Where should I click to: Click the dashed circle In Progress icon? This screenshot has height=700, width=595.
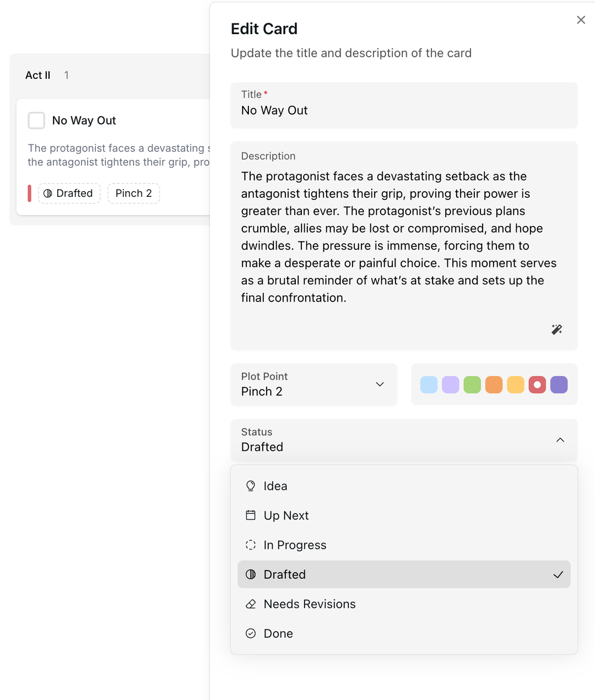click(251, 545)
